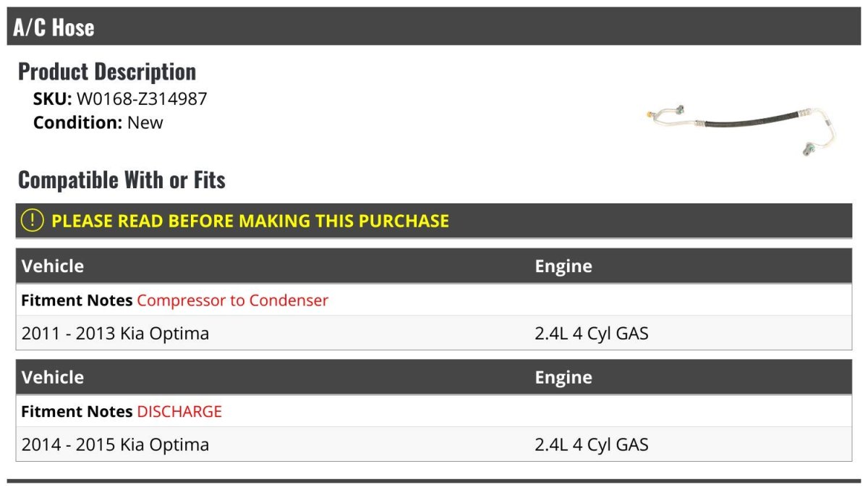Click the first Vehicle column header

[x=53, y=266]
